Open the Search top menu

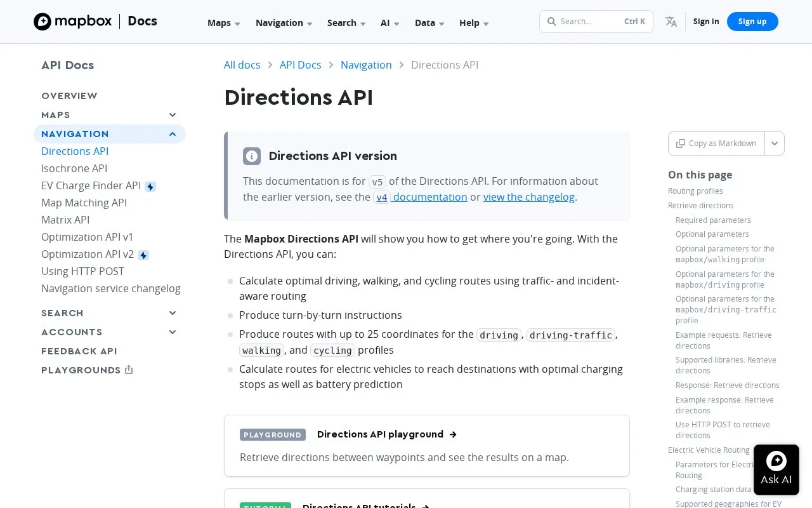(x=346, y=23)
